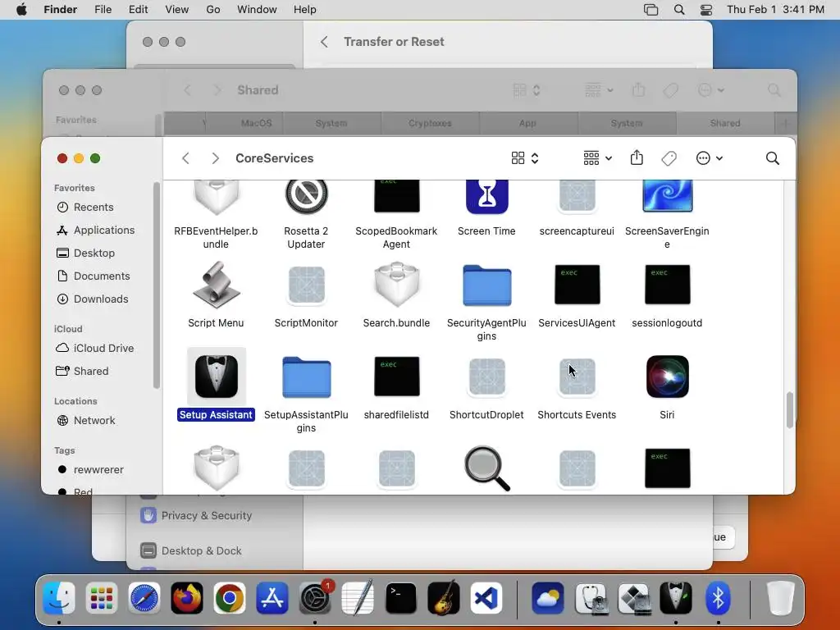The image size is (840, 630).
Task: Open Google Chrome from the Dock
Action: click(x=230, y=598)
